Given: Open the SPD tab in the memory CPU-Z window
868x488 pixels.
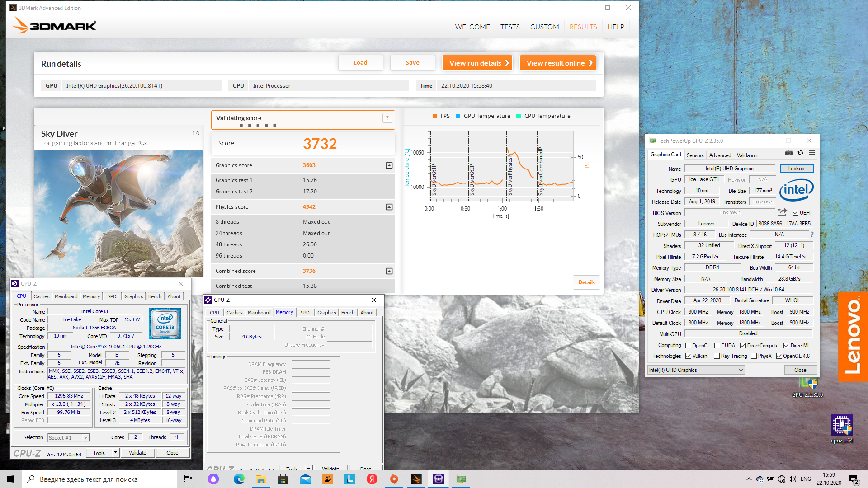Looking at the screenshot, I should 305,313.
